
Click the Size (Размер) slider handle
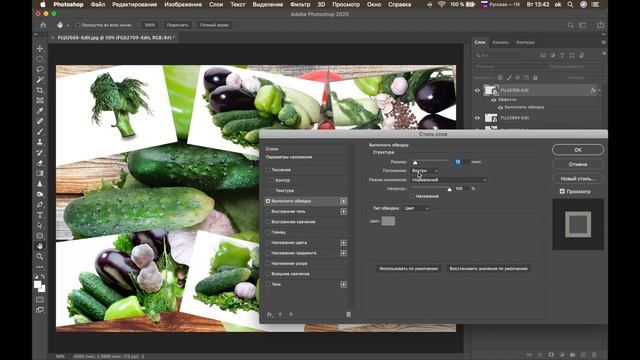pyautogui.click(x=415, y=162)
